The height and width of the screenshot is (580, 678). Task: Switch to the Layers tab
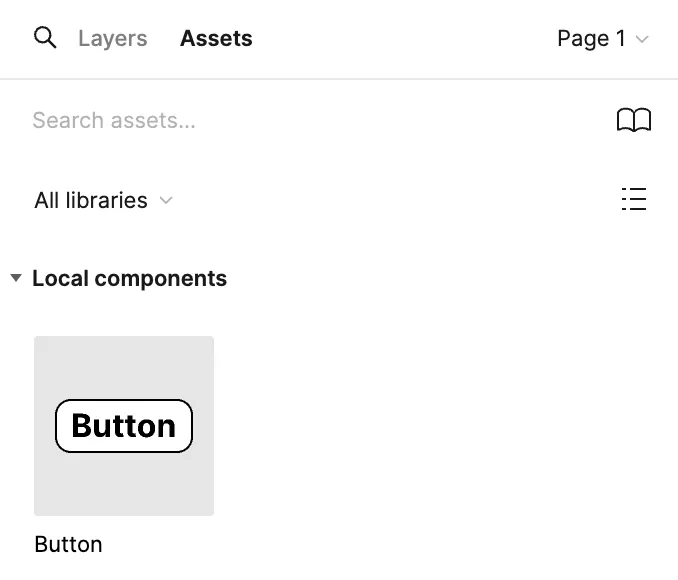pos(113,39)
